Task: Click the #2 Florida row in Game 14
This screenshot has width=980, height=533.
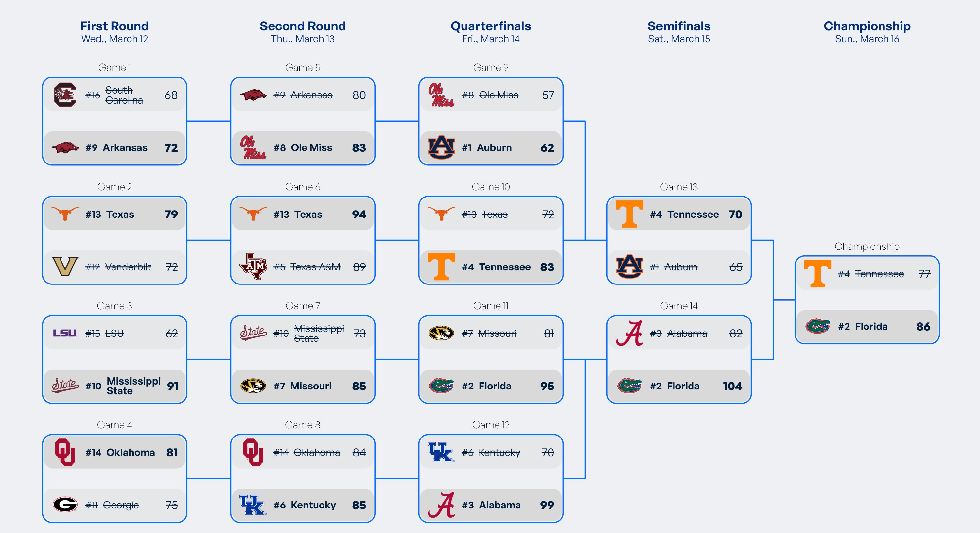Action: (679, 386)
